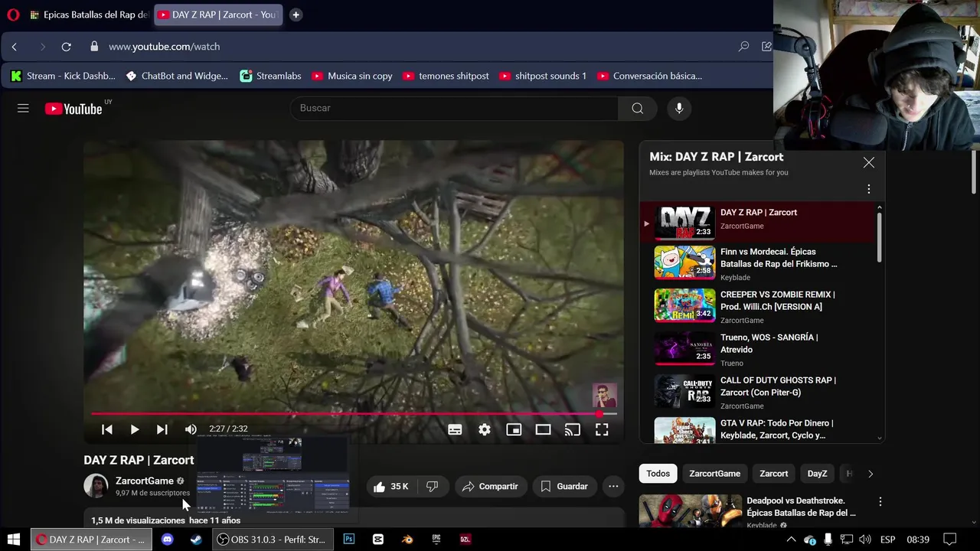Open Photoshop from the taskbar
980x551 pixels.
tap(349, 540)
